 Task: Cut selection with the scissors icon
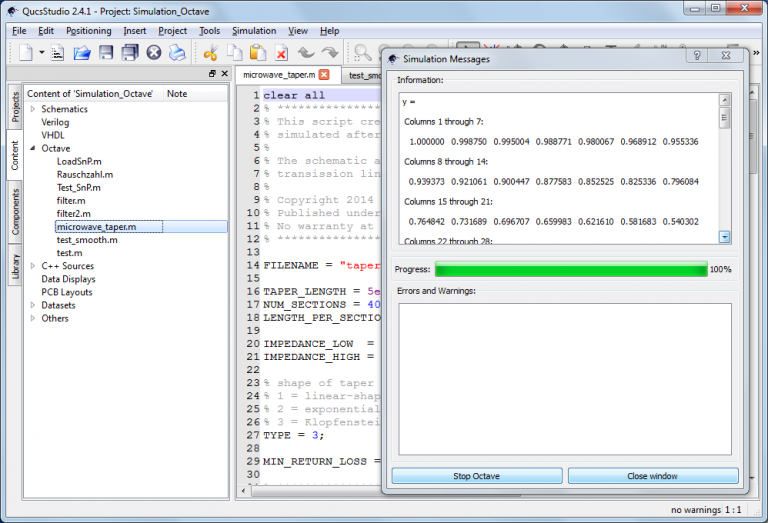pos(211,53)
